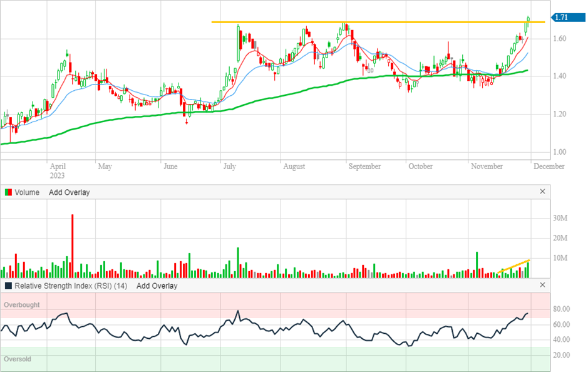588x372 pixels.
Task: Click the Relative Strength Index (RSI) (14) label
Action: tap(70, 286)
